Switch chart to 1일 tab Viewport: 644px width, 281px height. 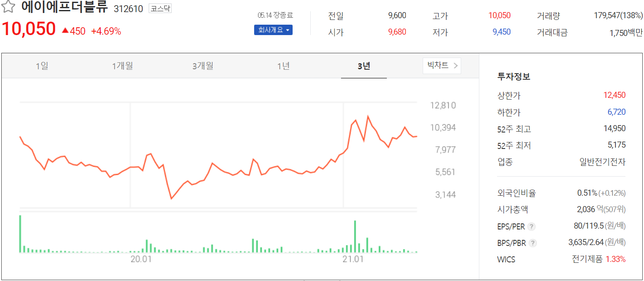click(42, 66)
